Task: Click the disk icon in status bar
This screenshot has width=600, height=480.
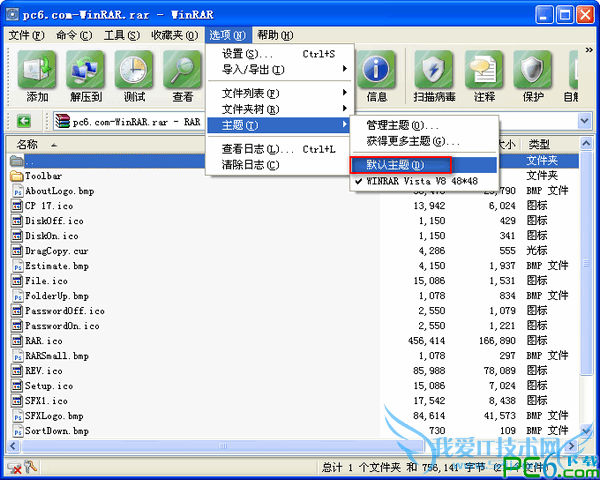Action: 14,467
